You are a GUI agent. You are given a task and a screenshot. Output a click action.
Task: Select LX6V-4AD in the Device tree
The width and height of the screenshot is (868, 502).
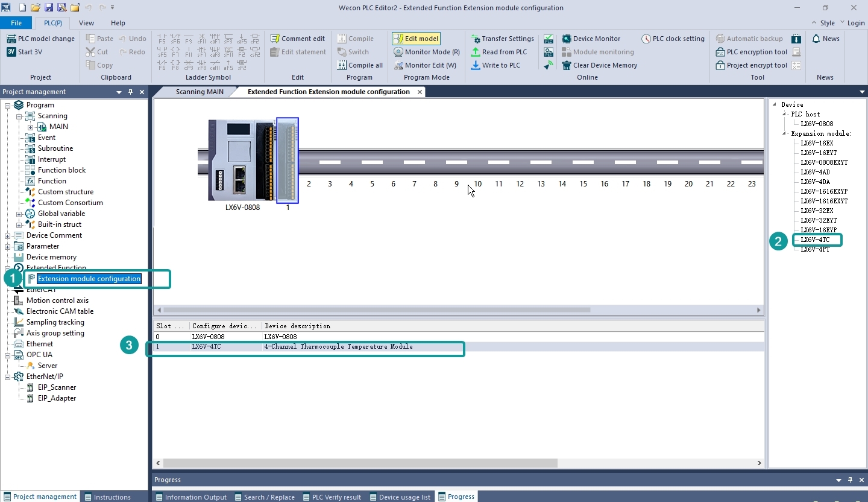pos(815,172)
